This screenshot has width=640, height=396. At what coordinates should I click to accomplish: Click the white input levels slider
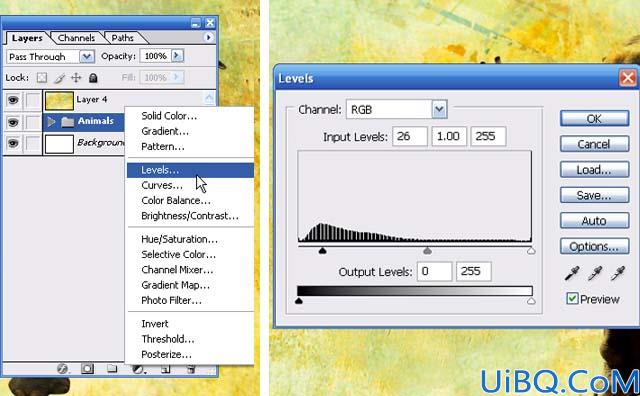pos(531,251)
